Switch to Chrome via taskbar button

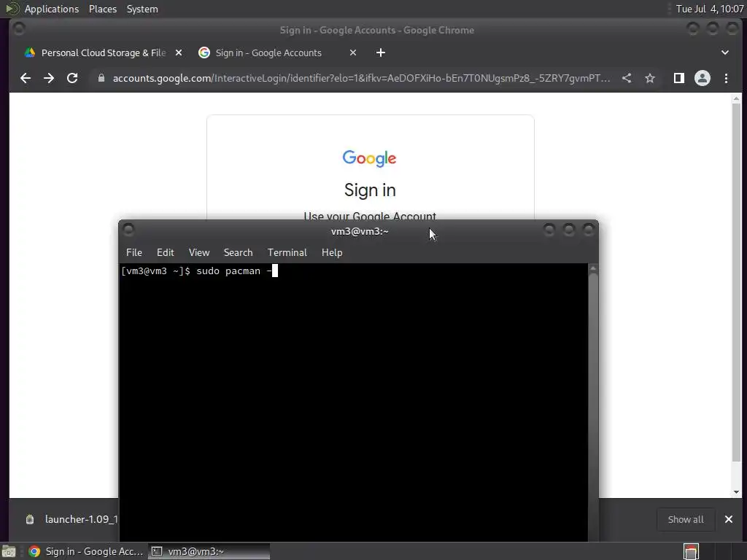point(86,551)
